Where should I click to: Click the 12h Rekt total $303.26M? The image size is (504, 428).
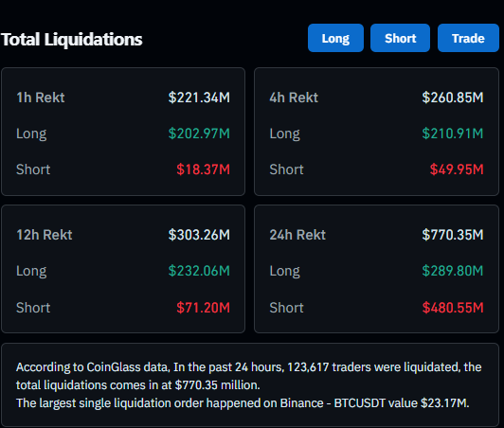coord(199,235)
